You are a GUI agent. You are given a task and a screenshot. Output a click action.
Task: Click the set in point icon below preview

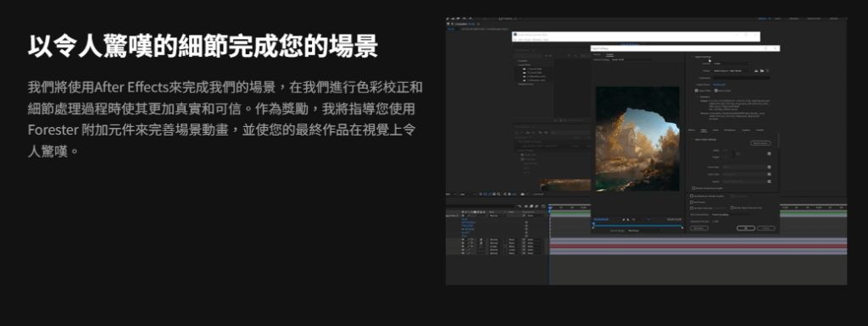click(623, 219)
